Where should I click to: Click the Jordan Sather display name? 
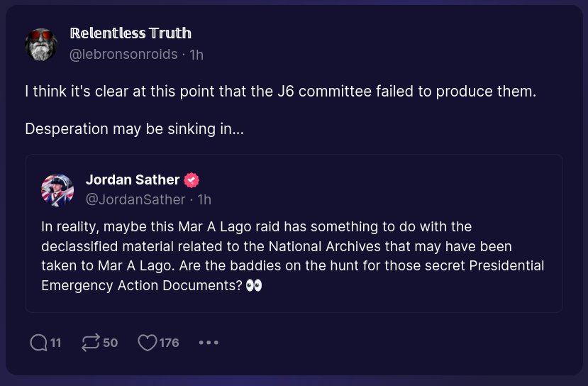(133, 180)
